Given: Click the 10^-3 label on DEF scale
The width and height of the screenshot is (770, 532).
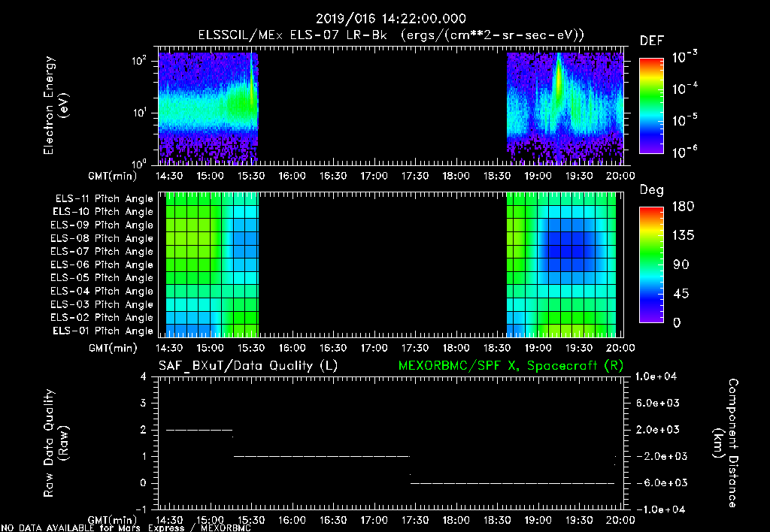Looking at the screenshot, I should (684, 56).
